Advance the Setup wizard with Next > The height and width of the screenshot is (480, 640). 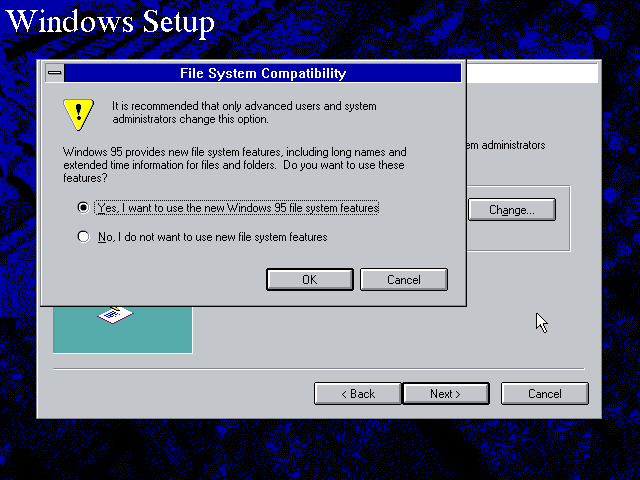pos(446,393)
